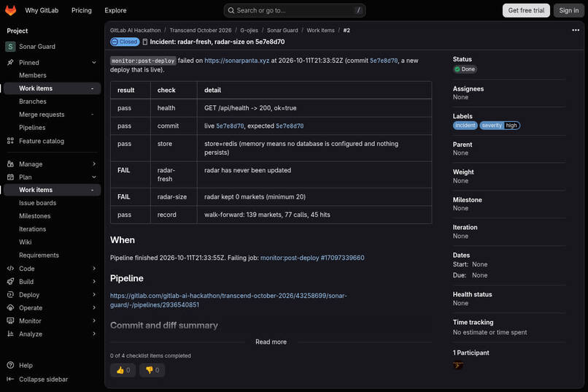
Task: Click the green Done status icon
Action: coord(457,69)
